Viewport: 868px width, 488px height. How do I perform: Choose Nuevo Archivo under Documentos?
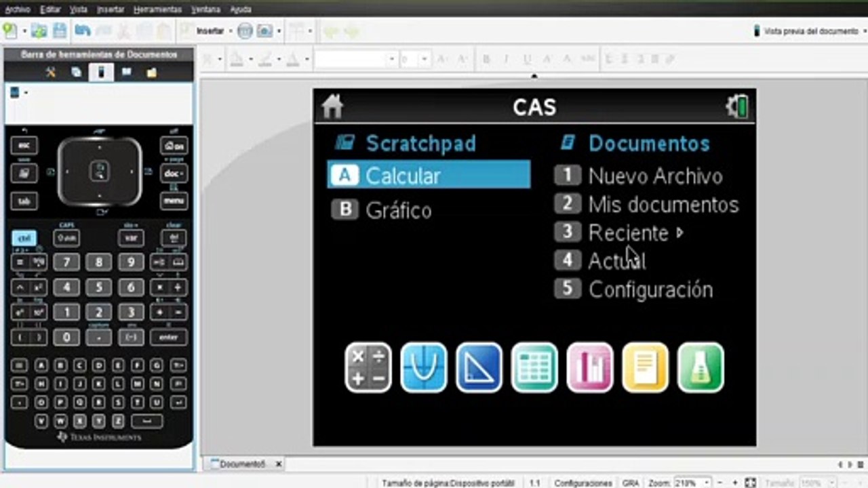click(638, 176)
